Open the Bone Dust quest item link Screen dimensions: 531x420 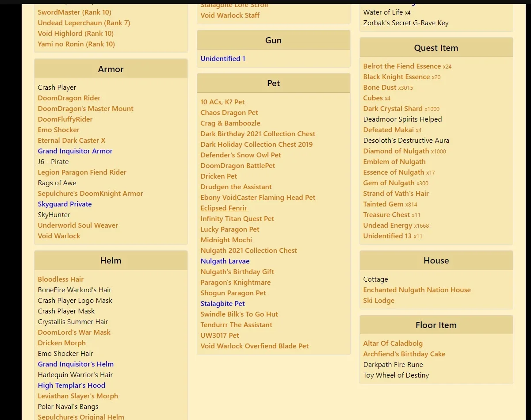tap(380, 88)
